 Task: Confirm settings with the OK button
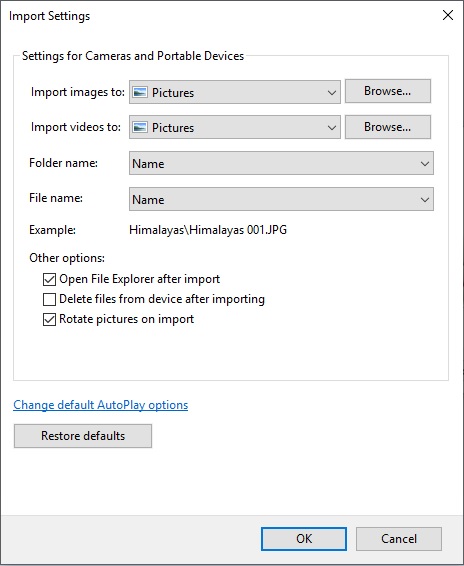pos(304,539)
